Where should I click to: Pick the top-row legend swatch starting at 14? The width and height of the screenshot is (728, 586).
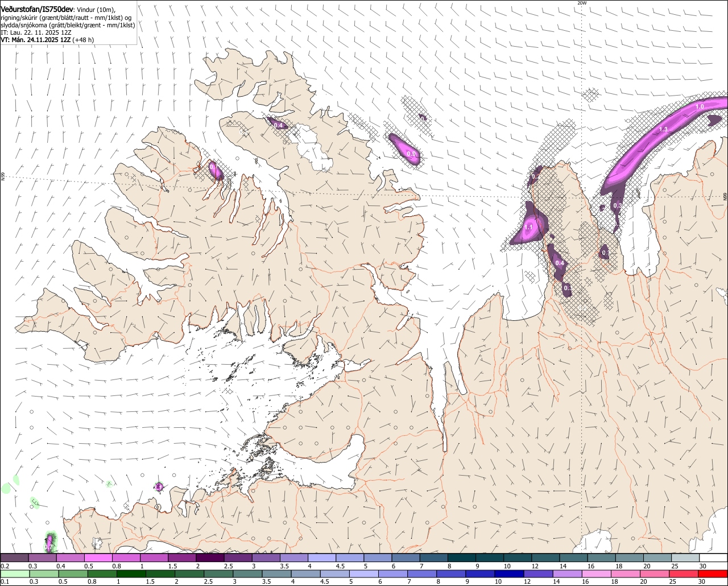pos(573,558)
